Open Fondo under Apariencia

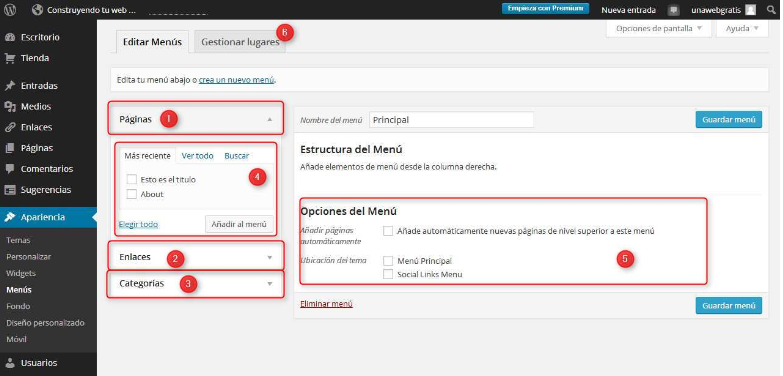point(18,306)
